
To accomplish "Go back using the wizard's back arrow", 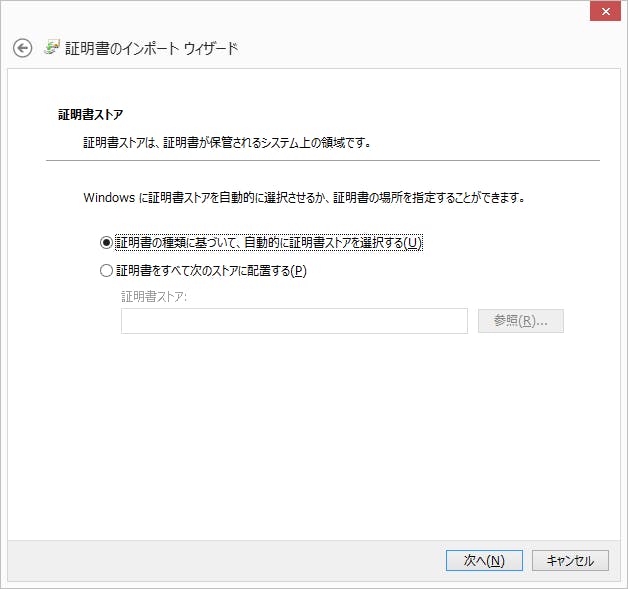I will click(22, 48).
